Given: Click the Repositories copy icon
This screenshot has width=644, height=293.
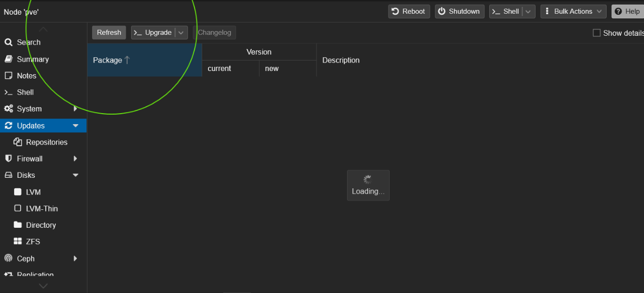Looking at the screenshot, I should point(17,142).
